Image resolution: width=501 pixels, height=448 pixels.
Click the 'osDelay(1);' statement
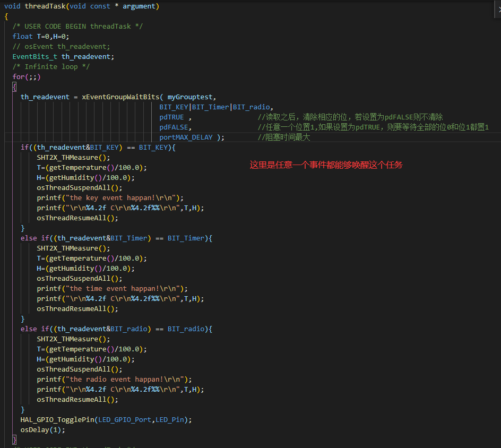point(43,430)
